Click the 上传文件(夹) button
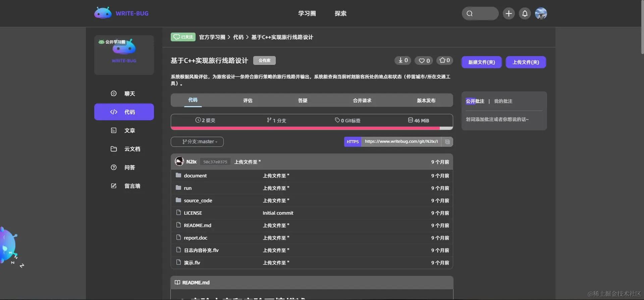The image size is (644, 300). pos(526,62)
